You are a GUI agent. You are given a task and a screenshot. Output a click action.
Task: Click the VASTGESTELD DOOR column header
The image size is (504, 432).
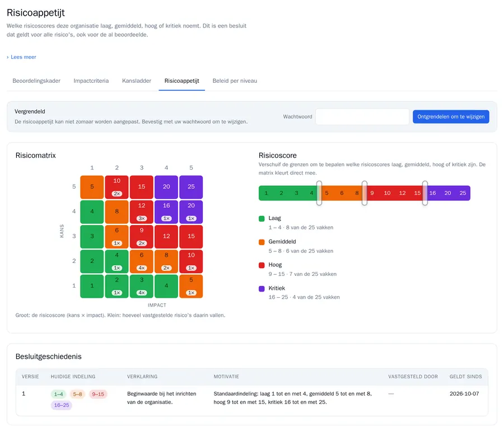[x=413, y=377]
